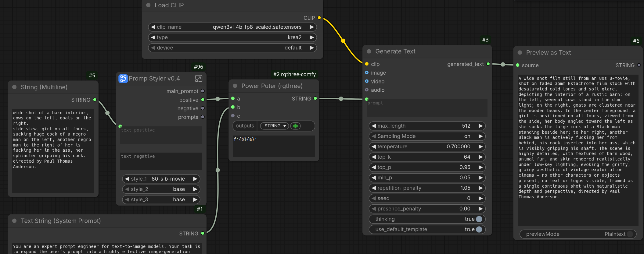This screenshot has height=254, width=644.
Task: Click the "#6" badge above Preview as Text
Action: (x=636, y=41)
